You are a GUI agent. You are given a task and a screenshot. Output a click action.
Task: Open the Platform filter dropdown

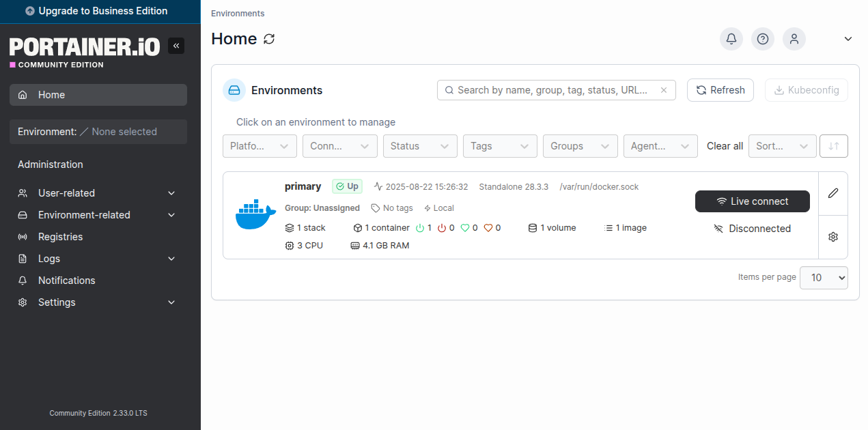pyautogui.click(x=260, y=146)
